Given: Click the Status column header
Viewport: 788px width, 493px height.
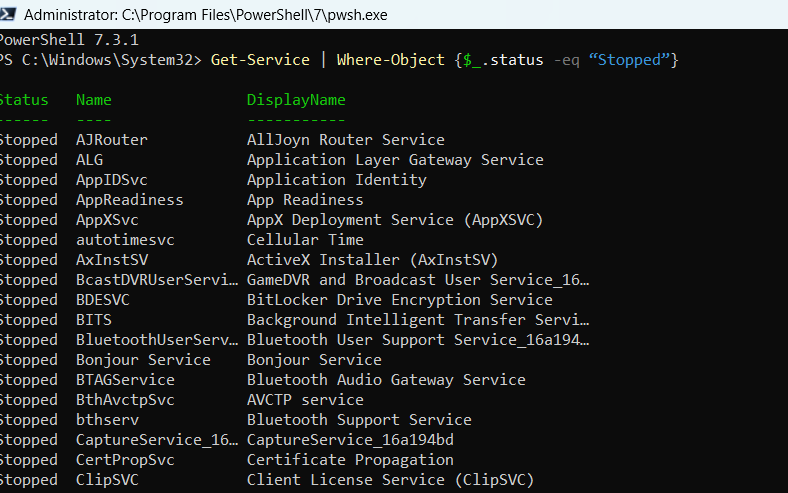Looking at the screenshot, I should [24, 100].
